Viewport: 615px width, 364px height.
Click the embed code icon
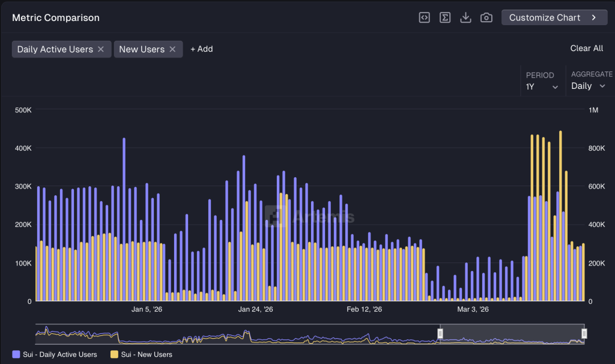click(424, 17)
